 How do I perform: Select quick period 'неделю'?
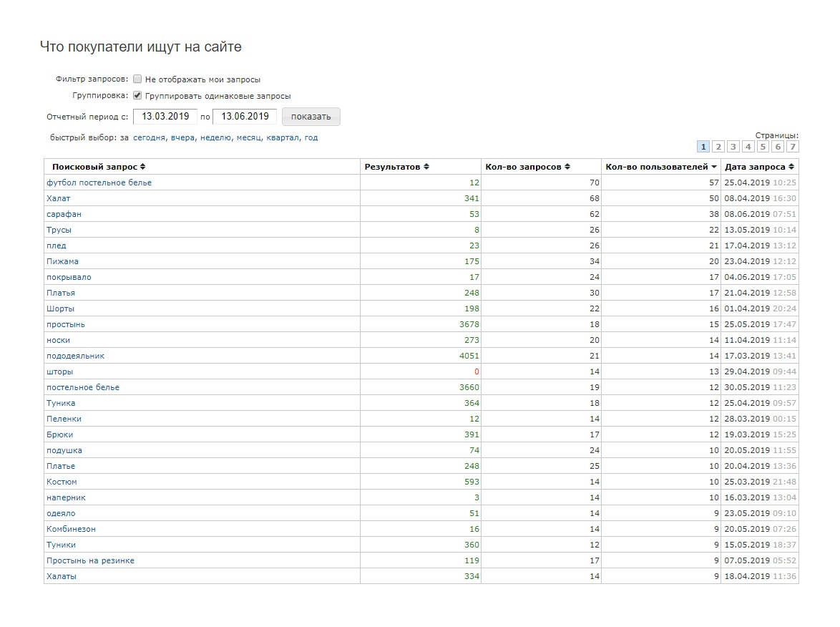point(215,137)
